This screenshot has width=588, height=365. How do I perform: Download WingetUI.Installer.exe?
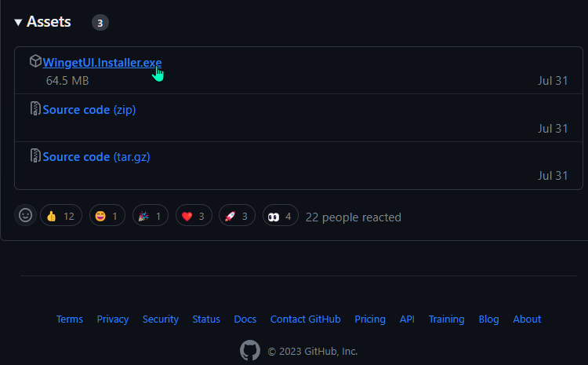coord(102,62)
